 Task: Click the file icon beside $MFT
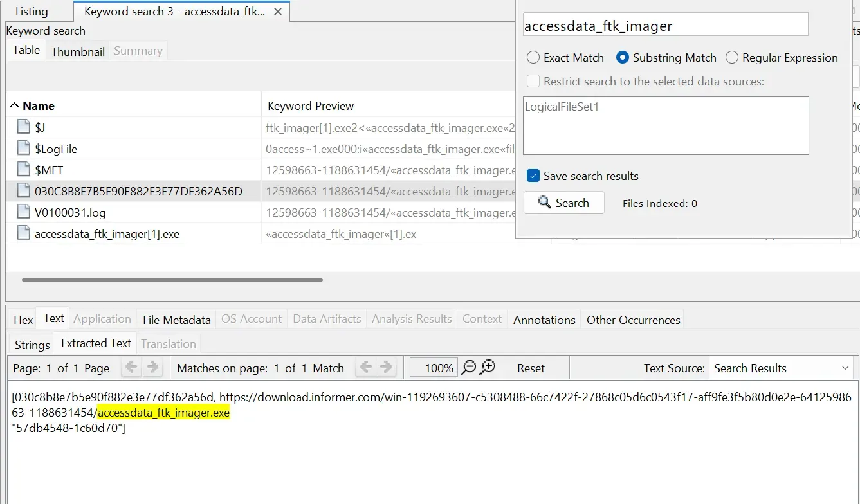click(23, 170)
